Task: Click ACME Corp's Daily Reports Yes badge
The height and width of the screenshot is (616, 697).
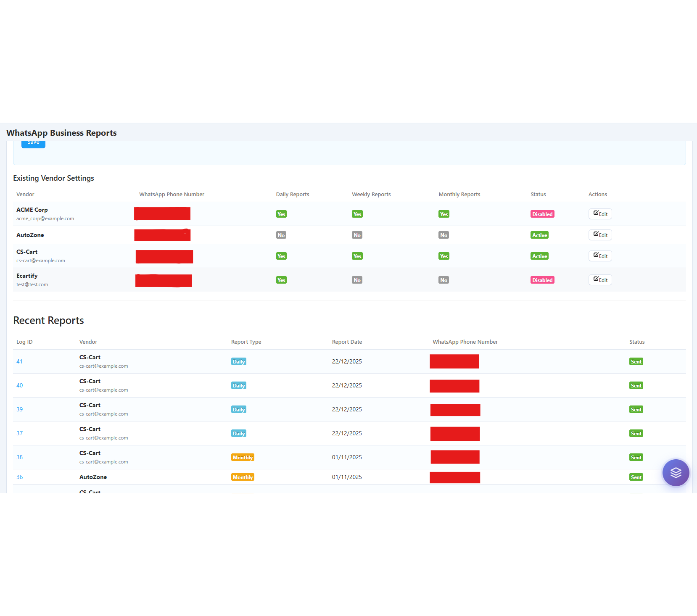Action: coord(281,214)
